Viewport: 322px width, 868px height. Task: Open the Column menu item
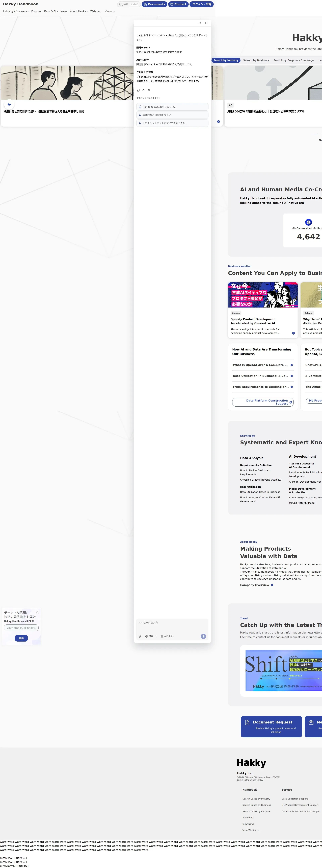tap(110, 11)
